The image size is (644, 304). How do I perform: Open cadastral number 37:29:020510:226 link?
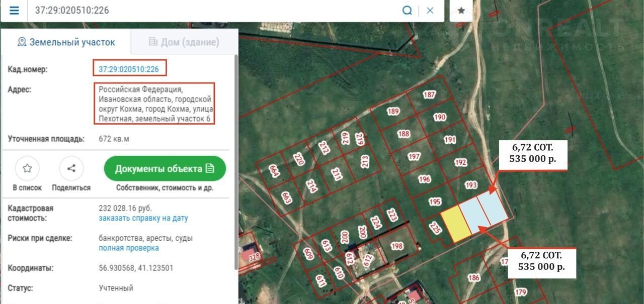[129, 69]
